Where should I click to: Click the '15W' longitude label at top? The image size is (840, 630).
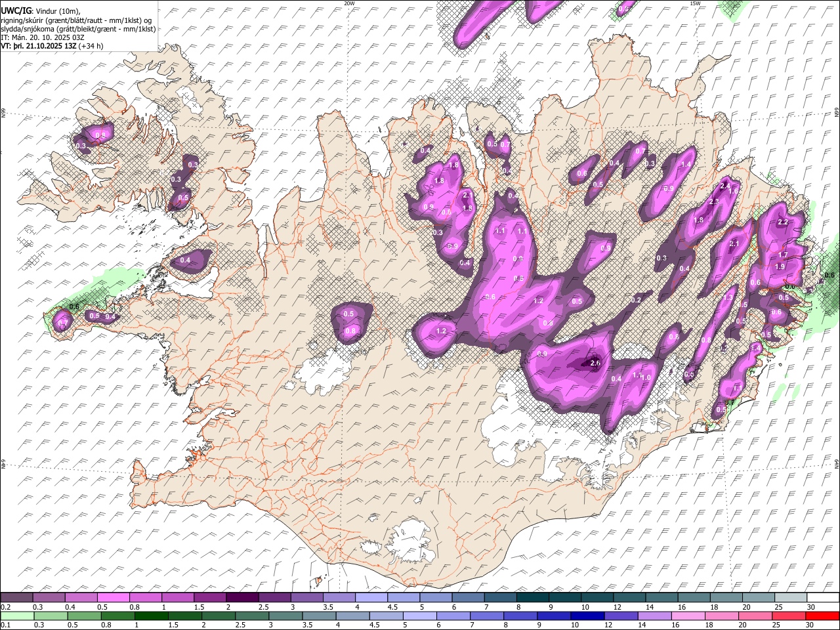point(695,3)
